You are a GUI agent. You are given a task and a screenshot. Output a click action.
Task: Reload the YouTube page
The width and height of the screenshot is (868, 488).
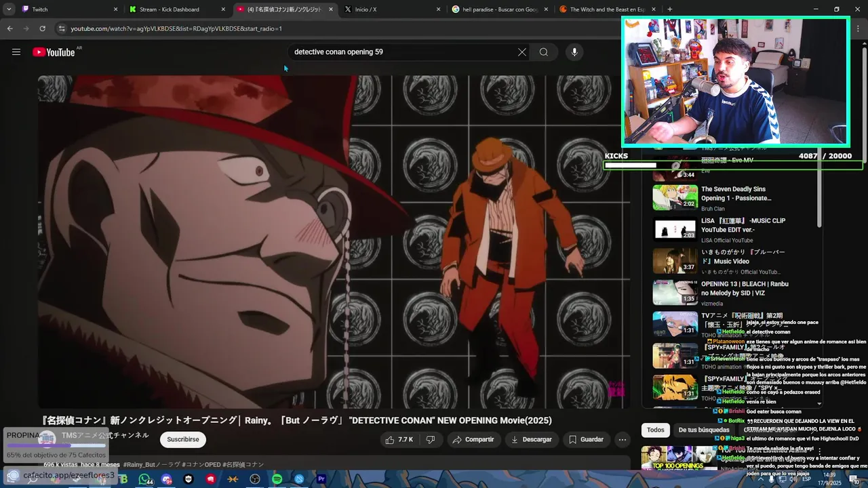click(x=42, y=28)
